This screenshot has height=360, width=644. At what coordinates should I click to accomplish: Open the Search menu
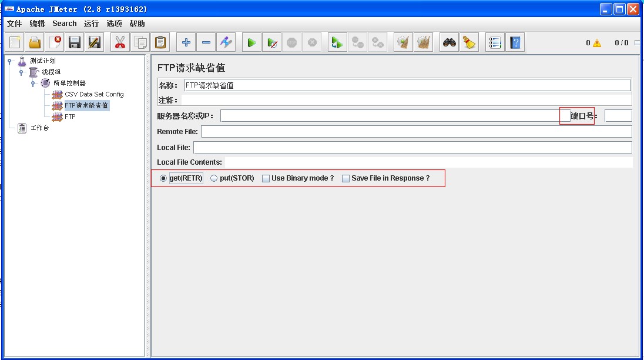coord(65,24)
